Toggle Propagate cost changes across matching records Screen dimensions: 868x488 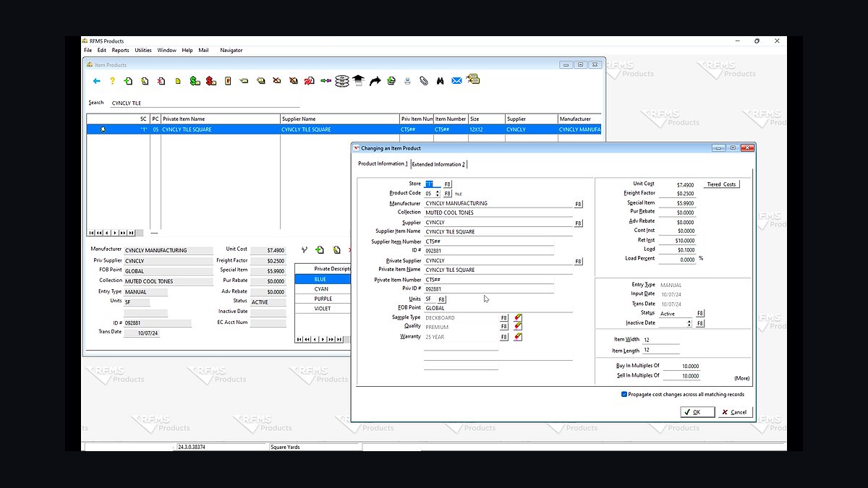[x=624, y=395]
